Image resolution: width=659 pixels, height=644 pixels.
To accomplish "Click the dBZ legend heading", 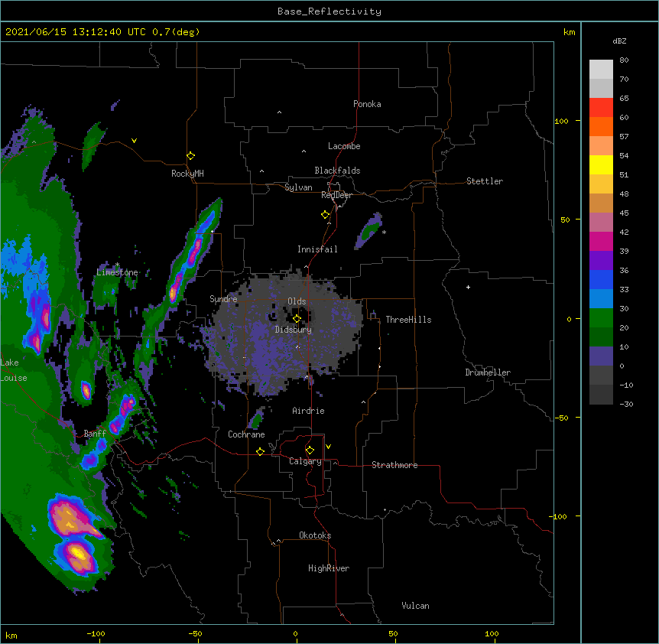I will [x=619, y=41].
